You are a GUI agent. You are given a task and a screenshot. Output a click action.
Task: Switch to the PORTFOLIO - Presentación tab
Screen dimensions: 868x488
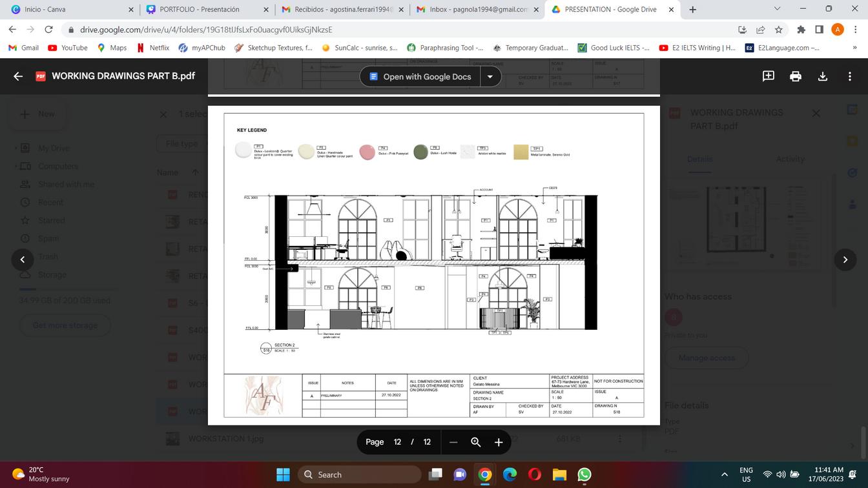[200, 10]
